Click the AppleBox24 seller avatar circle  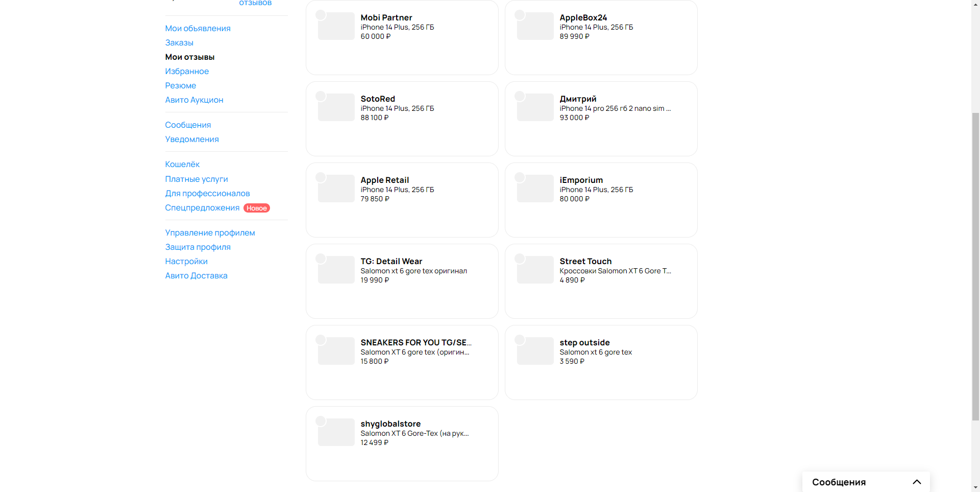click(x=520, y=15)
